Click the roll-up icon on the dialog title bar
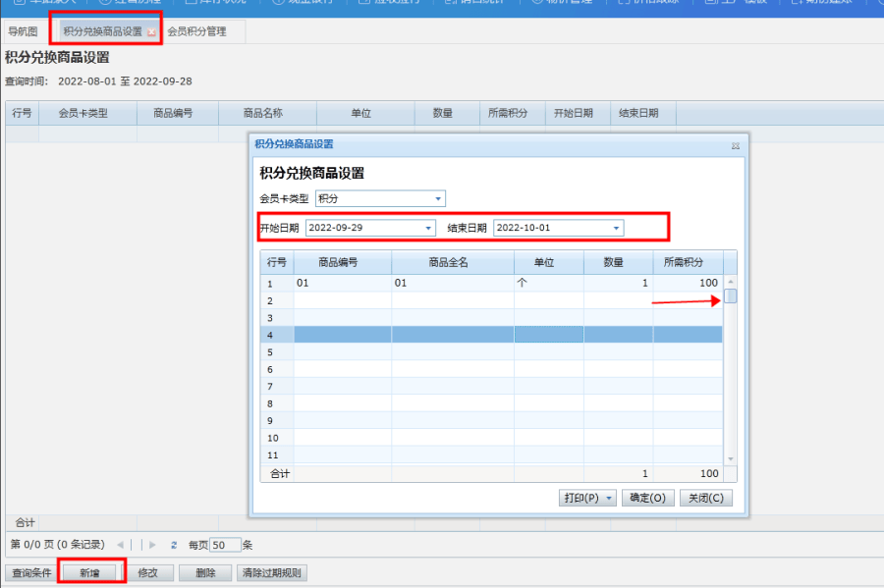This screenshot has width=884, height=588. (x=735, y=144)
